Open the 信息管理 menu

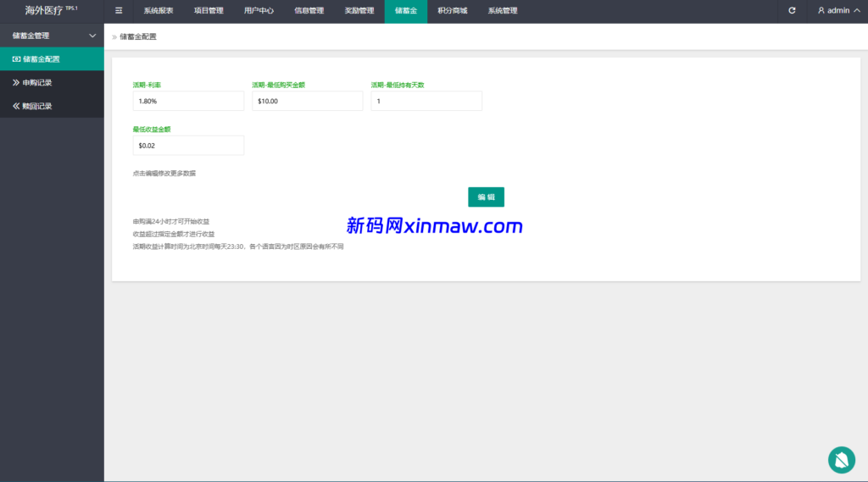click(309, 10)
